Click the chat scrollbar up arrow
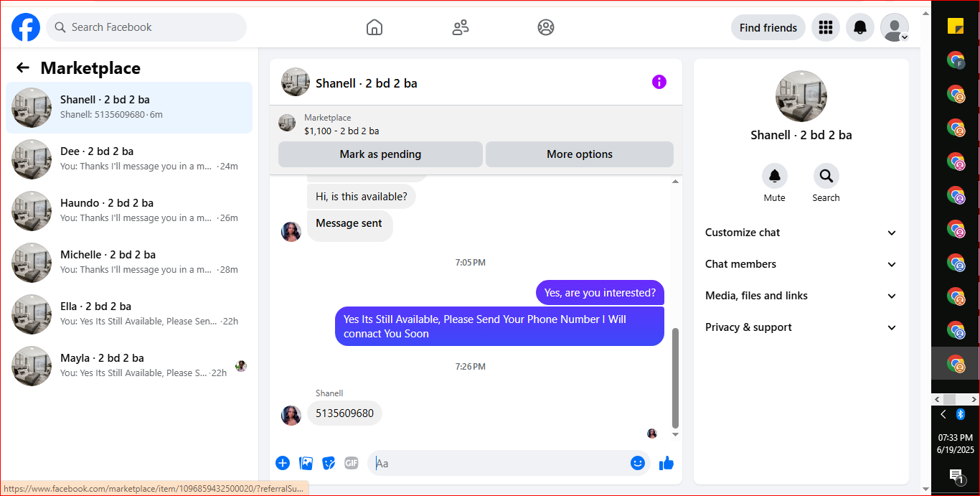Image resolution: width=980 pixels, height=496 pixels. 675,182
